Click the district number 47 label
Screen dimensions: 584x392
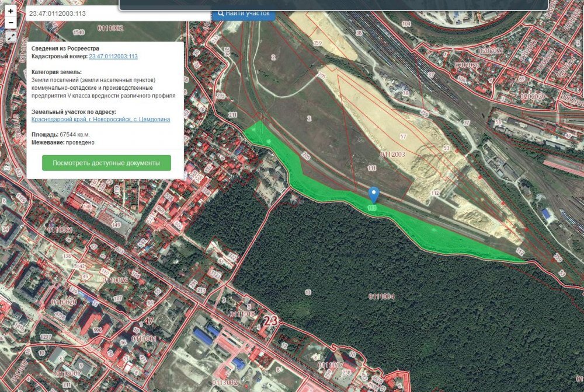click(148, 321)
